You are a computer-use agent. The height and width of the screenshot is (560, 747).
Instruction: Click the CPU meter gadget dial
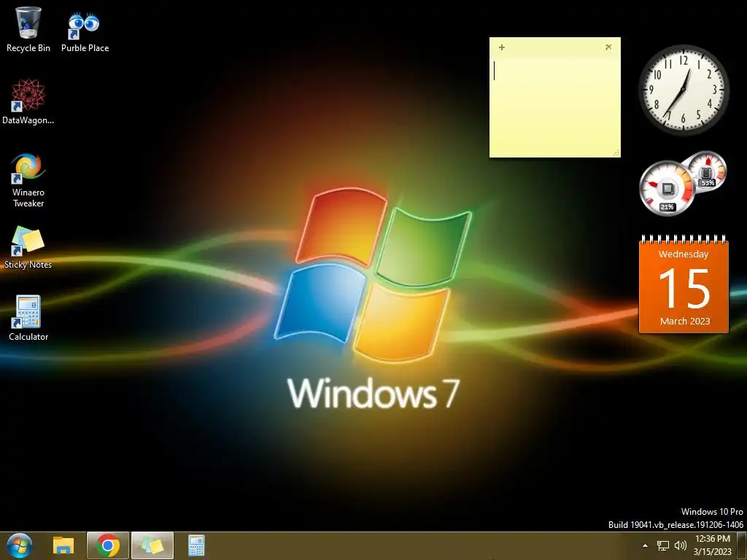[667, 189]
